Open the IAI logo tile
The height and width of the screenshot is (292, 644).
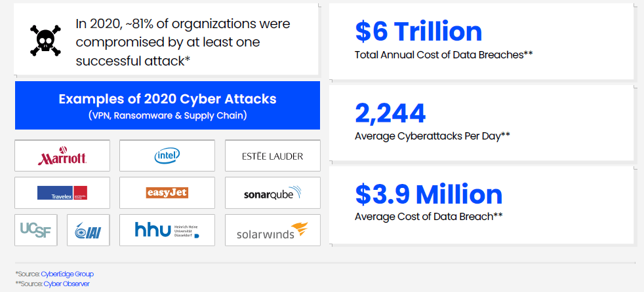click(x=89, y=230)
